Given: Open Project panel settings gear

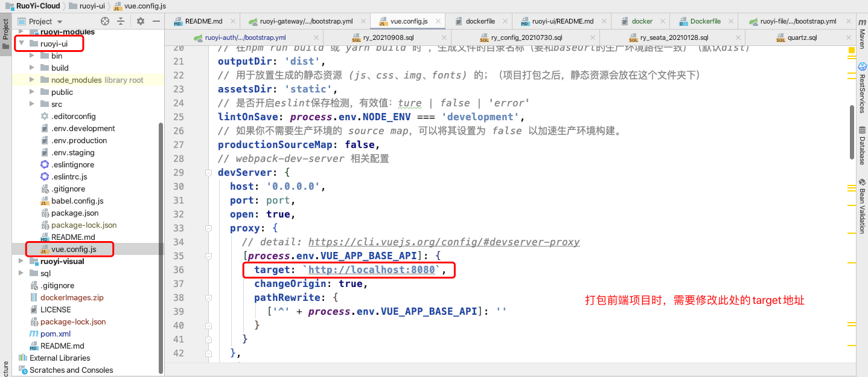Looking at the screenshot, I should tap(139, 20).
